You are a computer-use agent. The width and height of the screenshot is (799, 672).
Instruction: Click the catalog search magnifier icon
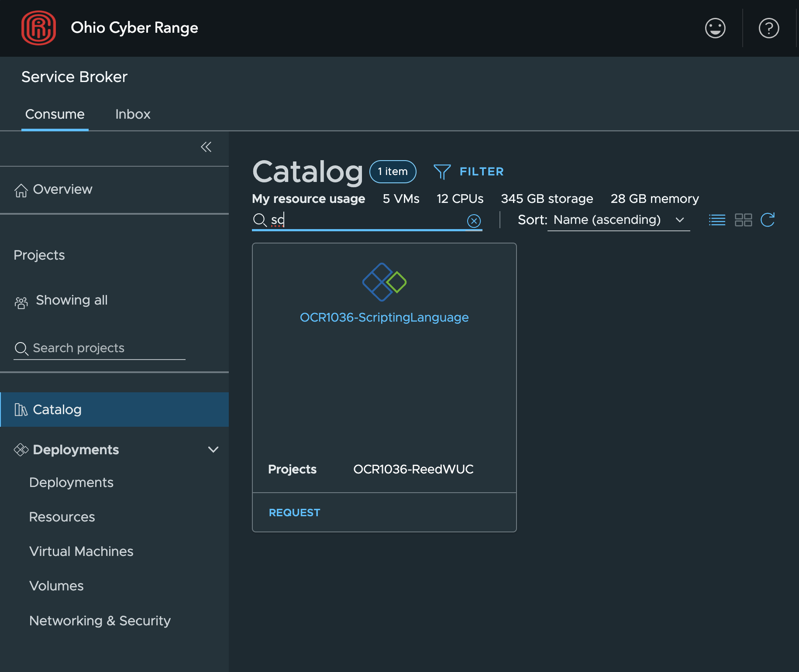click(x=260, y=220)
